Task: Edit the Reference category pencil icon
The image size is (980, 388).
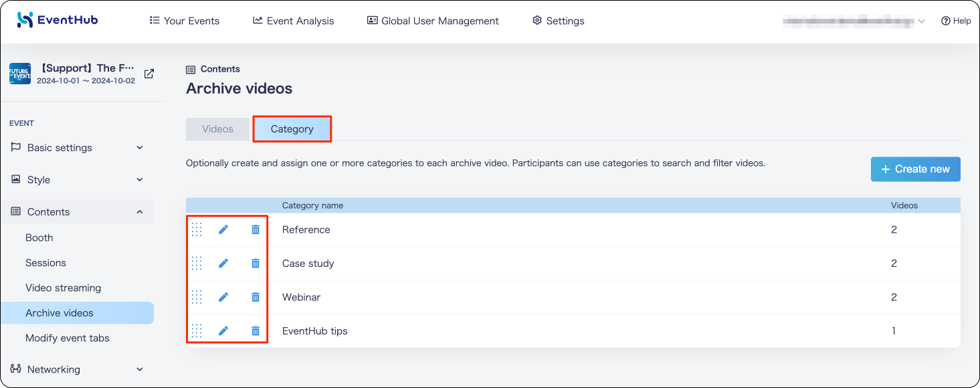Action: click(x=223, y=229)
